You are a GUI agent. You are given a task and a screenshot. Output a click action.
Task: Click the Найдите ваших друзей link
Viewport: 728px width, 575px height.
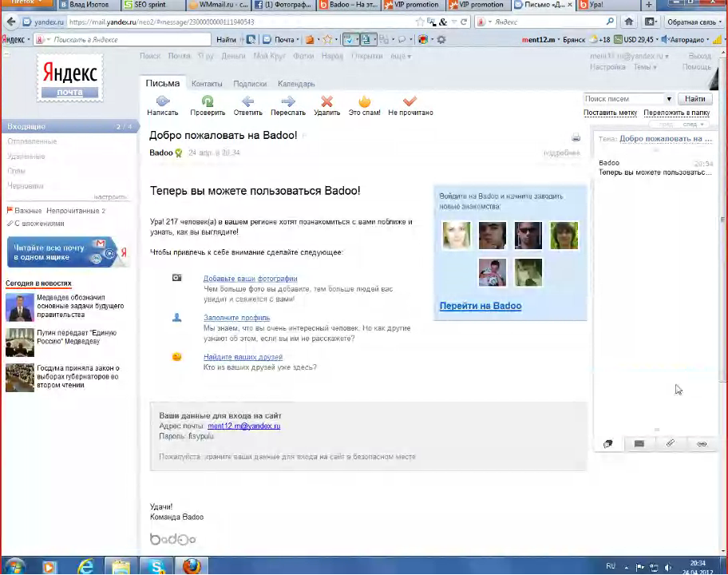pos(243,357)
